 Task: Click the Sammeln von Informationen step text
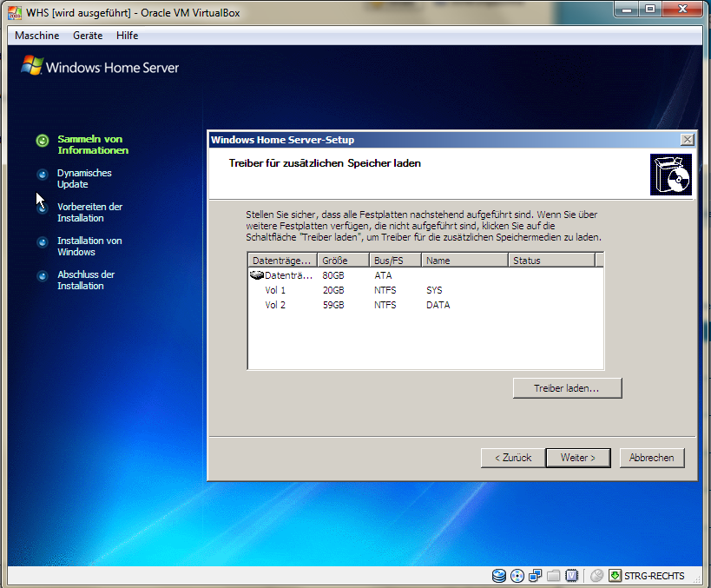tap(93, 145)
